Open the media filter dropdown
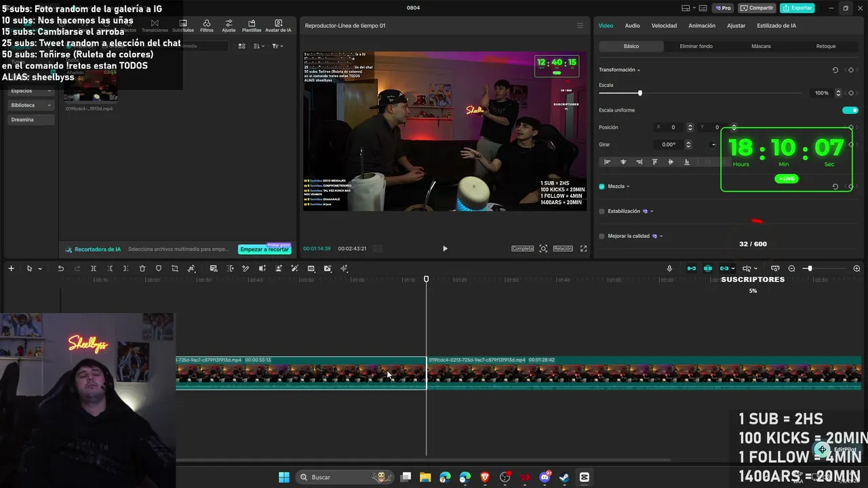Image resolution: width=868 pixels, height=488 pixels. (277, 46)
